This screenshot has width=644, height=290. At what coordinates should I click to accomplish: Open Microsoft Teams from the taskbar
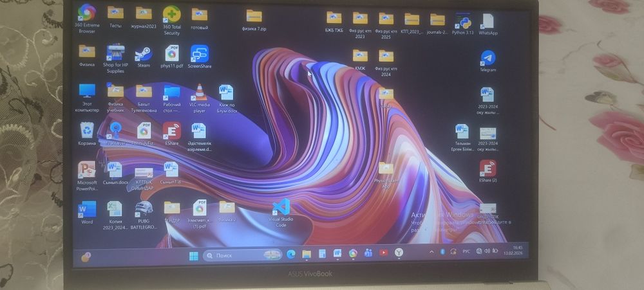368,253
